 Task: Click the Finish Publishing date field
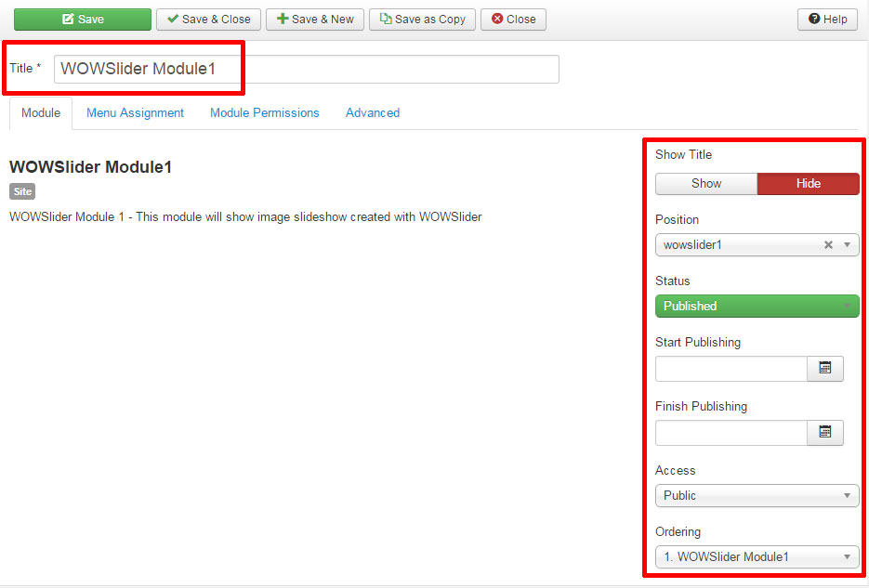click(731, 433)
